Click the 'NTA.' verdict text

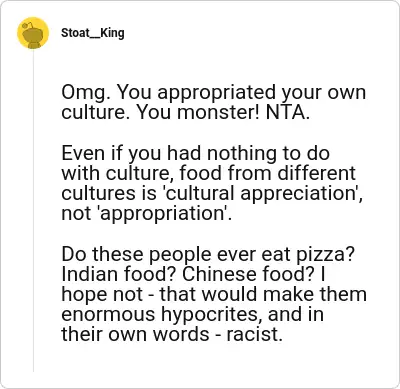(x=288, y=113)
